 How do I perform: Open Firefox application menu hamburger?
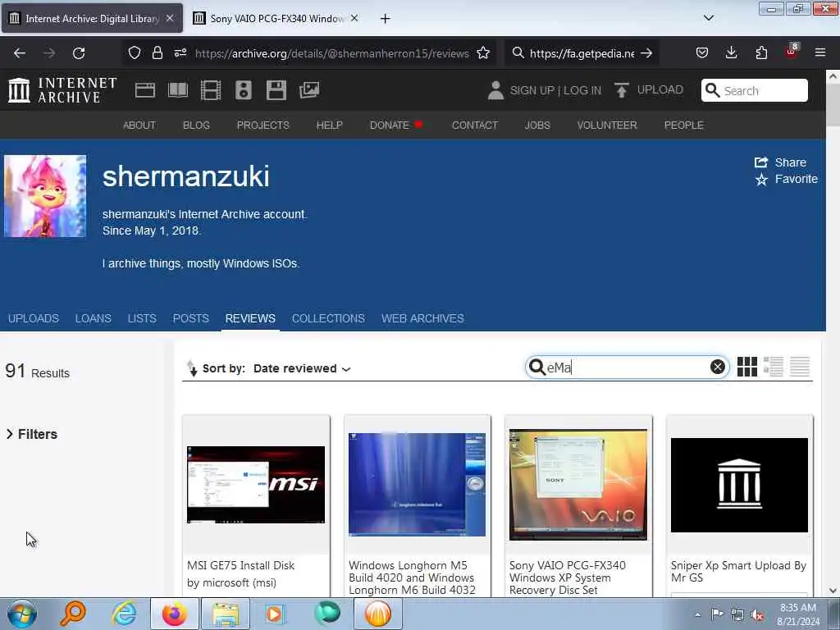(820, 53)
